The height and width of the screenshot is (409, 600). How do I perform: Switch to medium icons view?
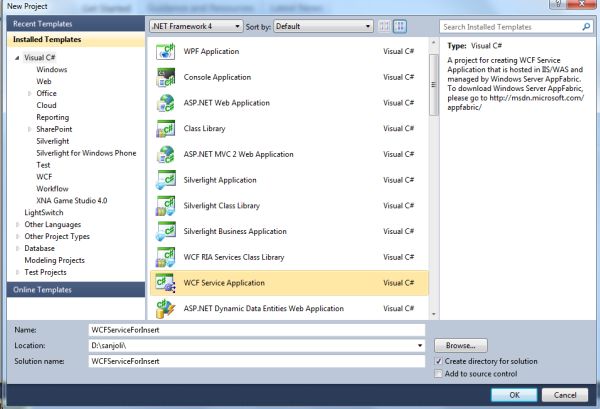(x=400, y=26)
